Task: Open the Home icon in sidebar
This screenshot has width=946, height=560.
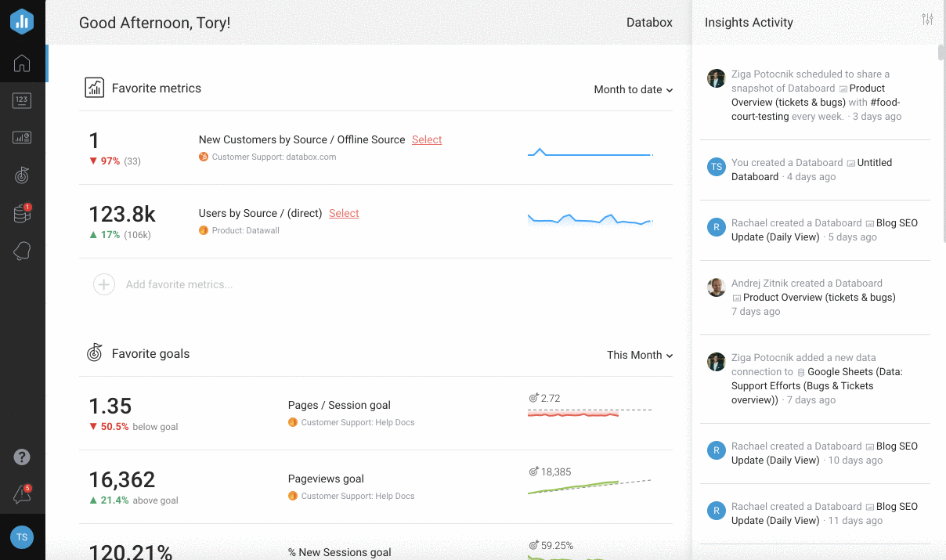Action: pos(22,63)
